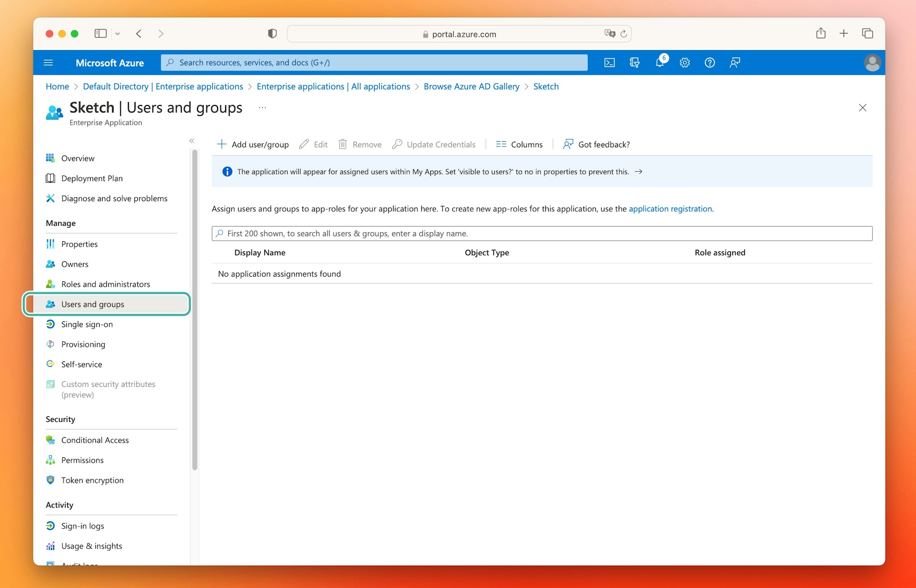Click the left menu vertical scrollbar
916x588 pixels.
pyautogui.click(x=195, y=310)
